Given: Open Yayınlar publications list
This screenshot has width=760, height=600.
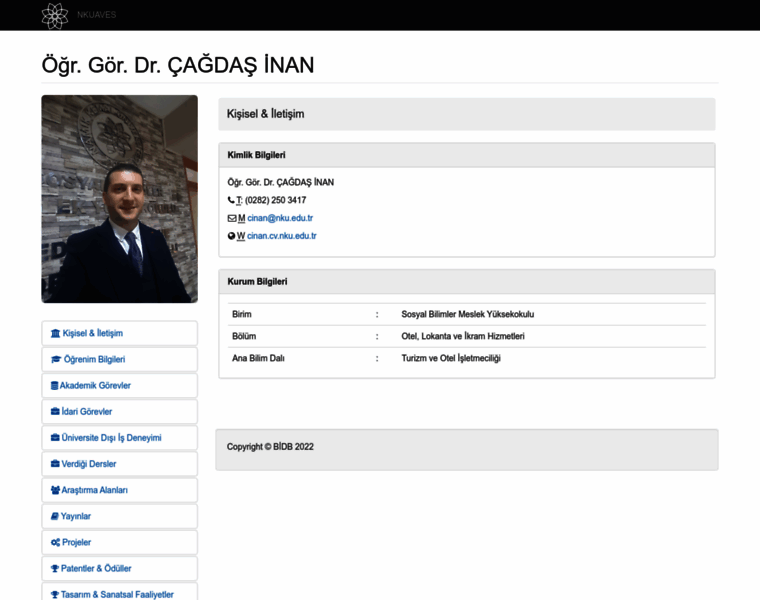Looking at the screenshot, I should coord(119,516).
